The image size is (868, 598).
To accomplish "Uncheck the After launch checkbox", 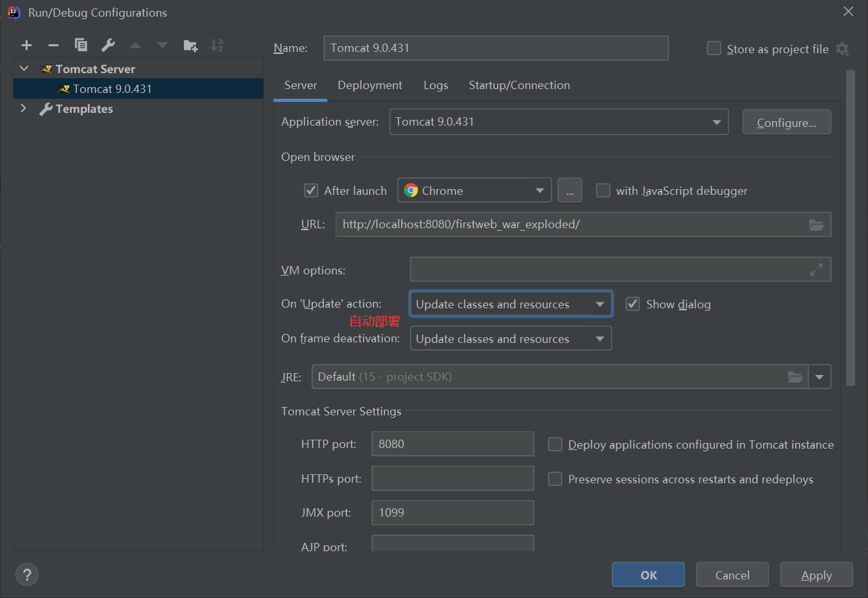I will point(311,190).
